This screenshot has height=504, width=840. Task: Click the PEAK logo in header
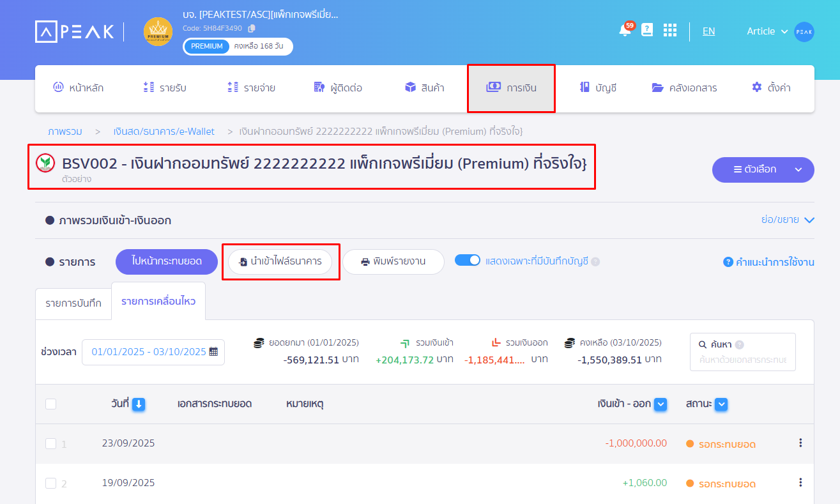(x=75, y=31)
